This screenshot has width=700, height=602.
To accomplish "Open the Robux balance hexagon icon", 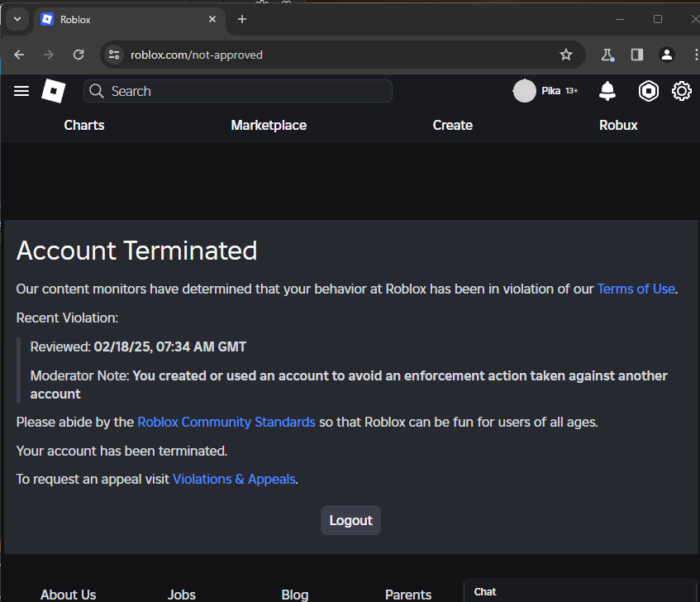I will 648,91.
